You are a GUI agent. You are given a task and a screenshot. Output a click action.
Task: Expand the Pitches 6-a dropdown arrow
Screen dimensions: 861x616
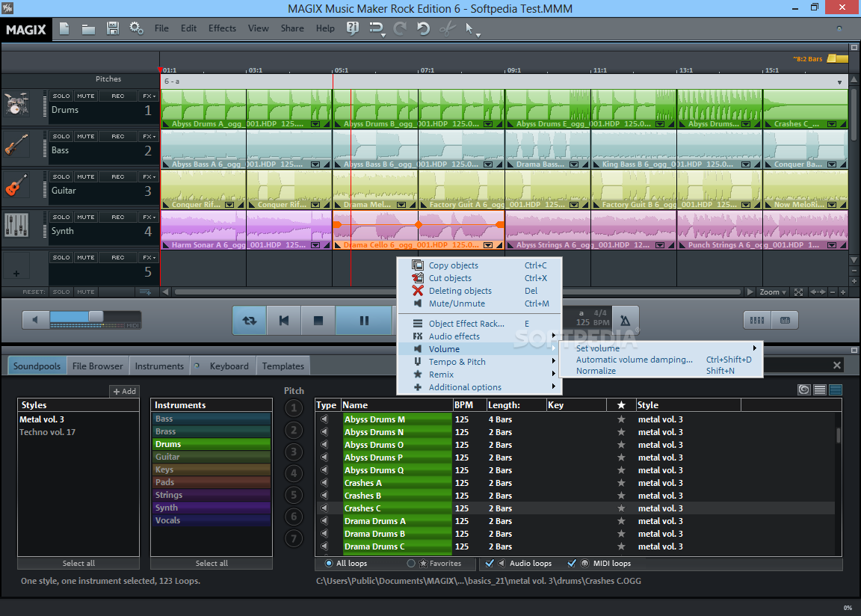(x=839, y=82)
